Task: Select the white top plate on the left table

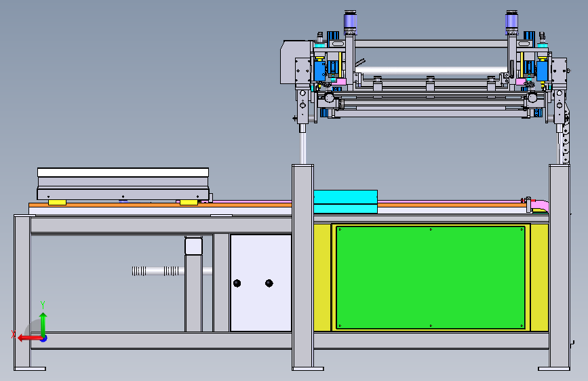Action: click(123, 172)
